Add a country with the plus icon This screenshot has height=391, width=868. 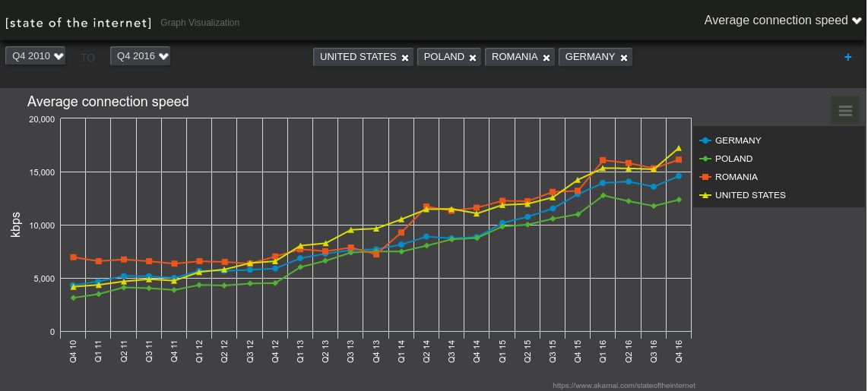(847, 57)
